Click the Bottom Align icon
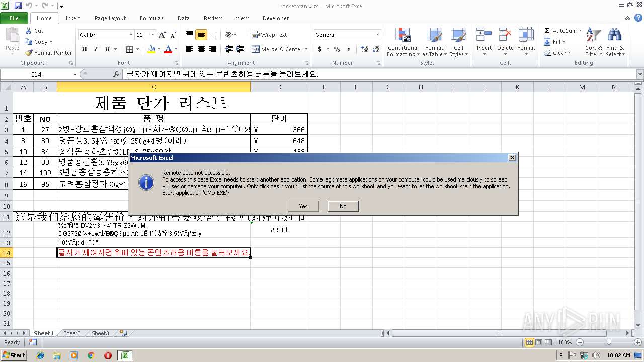Screen dimensions: 644x362 (x=213, y=35)
